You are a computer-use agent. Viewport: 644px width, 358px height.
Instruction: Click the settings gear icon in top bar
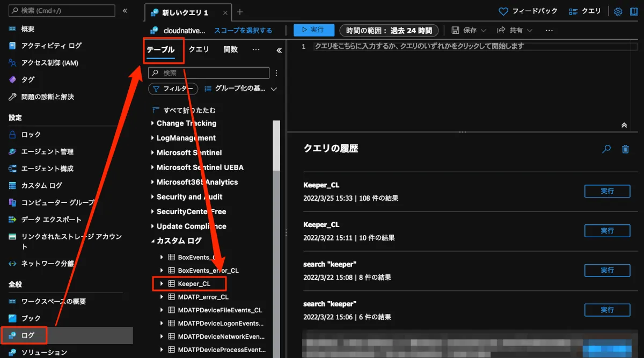coord(618,11)
